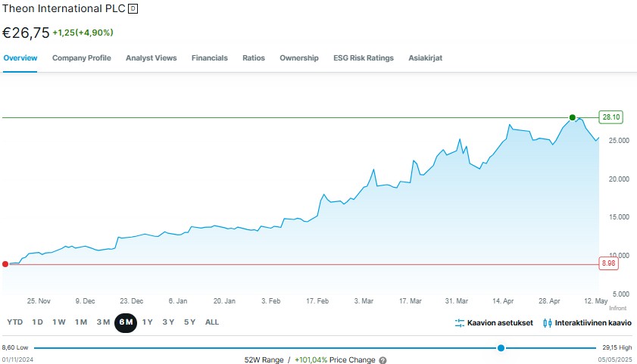Select the YTD time range

coord(15,322)
